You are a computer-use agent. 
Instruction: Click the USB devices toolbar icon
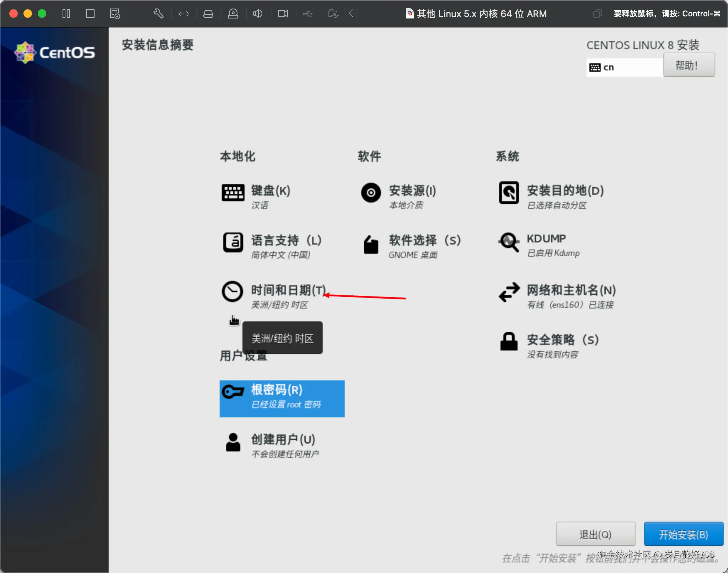pyautogui.click(x=307, y=14)
